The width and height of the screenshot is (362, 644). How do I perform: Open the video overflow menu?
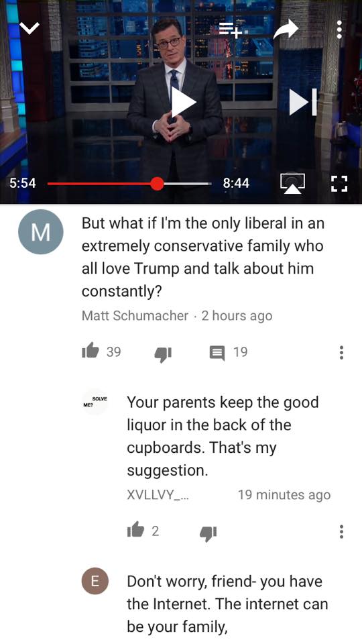coord(339,29)
